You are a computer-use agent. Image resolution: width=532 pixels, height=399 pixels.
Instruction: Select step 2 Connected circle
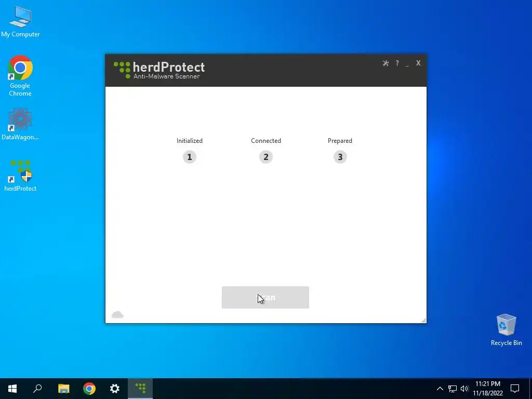point(265,157)
